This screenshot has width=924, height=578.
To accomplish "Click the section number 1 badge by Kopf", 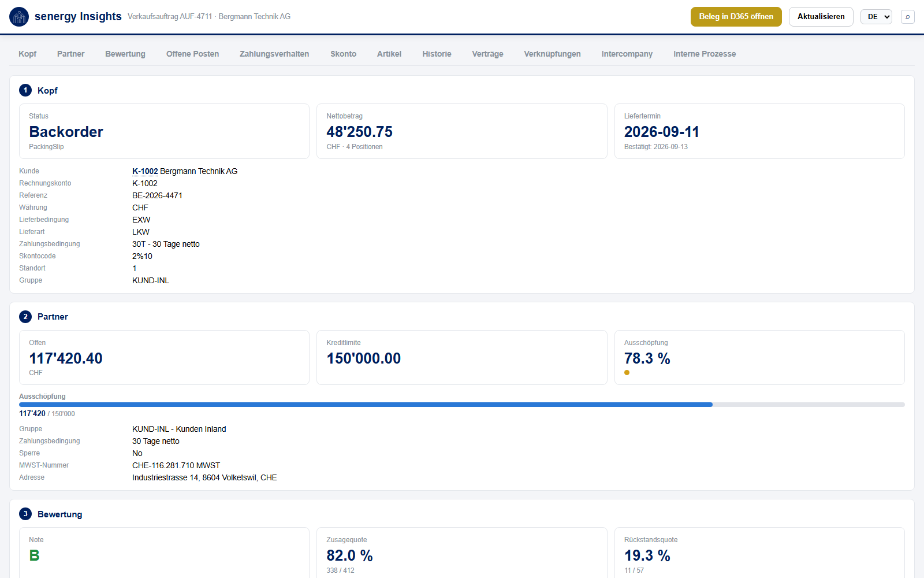I will pos(25,90).
